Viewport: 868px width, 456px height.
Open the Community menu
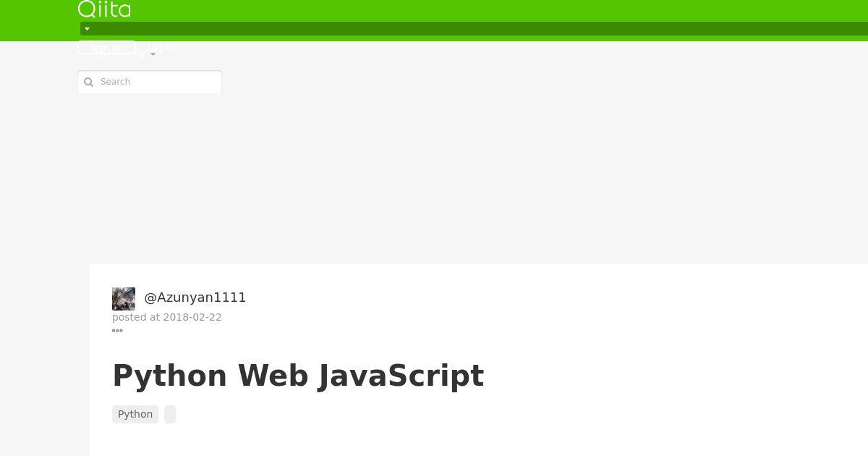[x=119, y=54]
